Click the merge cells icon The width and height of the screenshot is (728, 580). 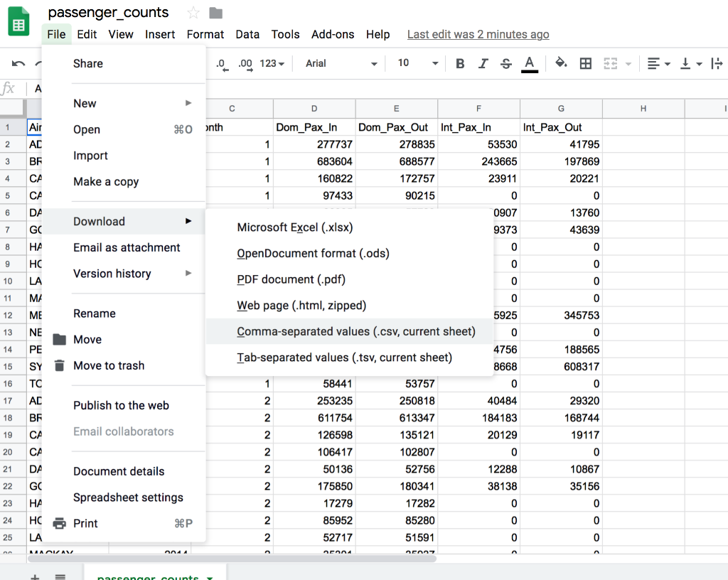coord(610,63)
